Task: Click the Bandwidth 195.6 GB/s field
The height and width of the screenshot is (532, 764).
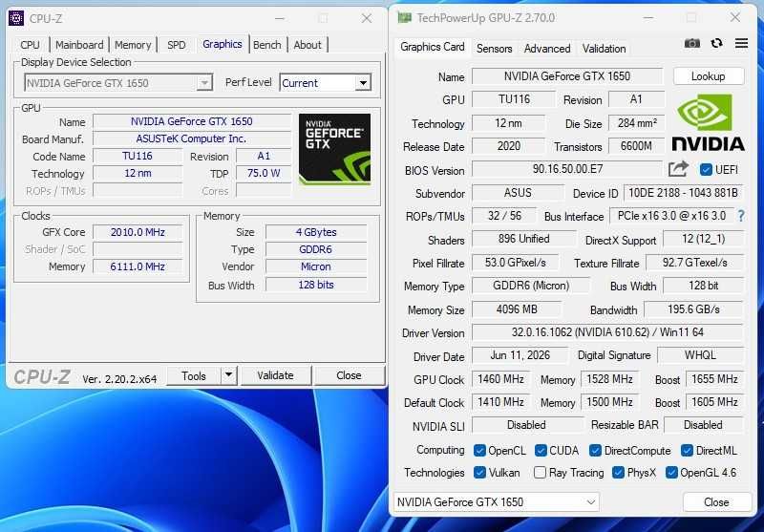Action: pos(693,309)
